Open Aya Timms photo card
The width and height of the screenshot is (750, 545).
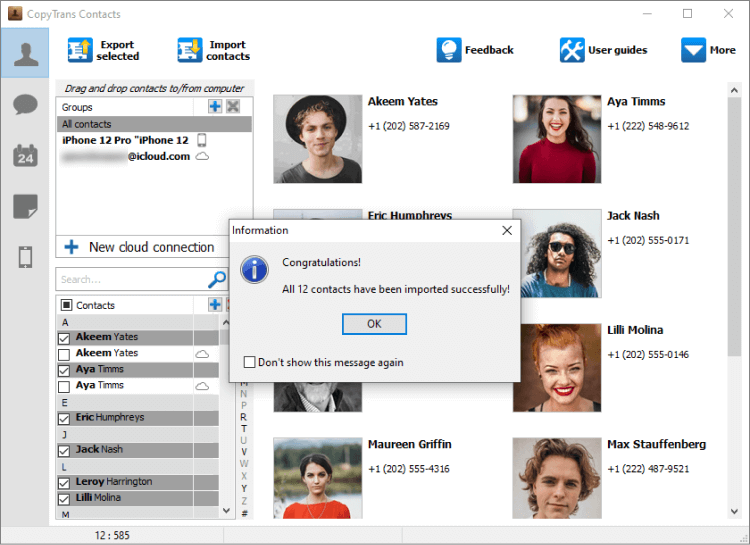pos(557,139)
